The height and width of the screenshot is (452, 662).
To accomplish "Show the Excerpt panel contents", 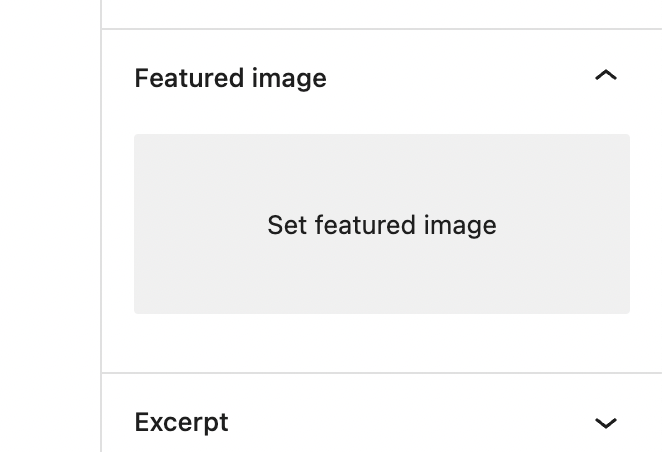I will (605, 423).
